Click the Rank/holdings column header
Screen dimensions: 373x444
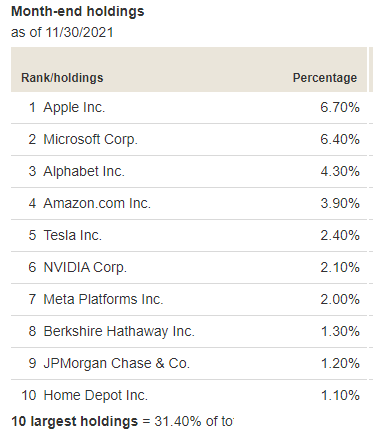pos(62,78)
